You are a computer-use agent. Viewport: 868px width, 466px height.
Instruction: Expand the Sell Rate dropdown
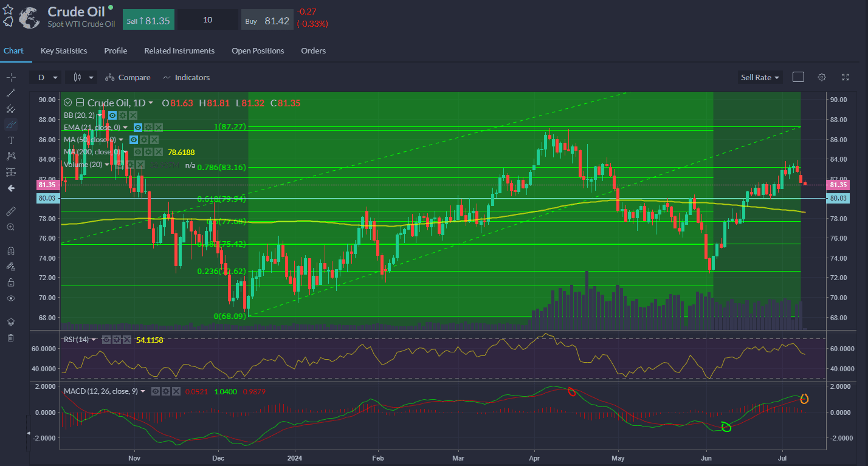tap(759, 77)
